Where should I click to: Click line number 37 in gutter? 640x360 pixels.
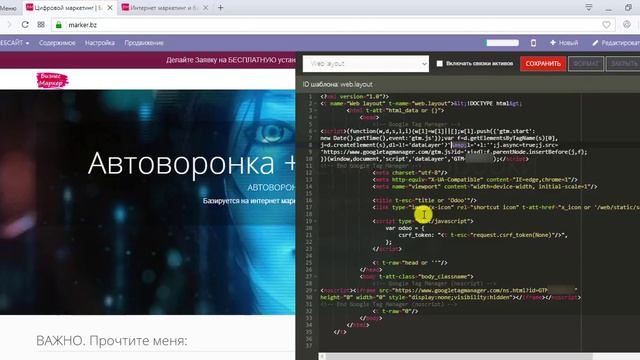point(309,346)
